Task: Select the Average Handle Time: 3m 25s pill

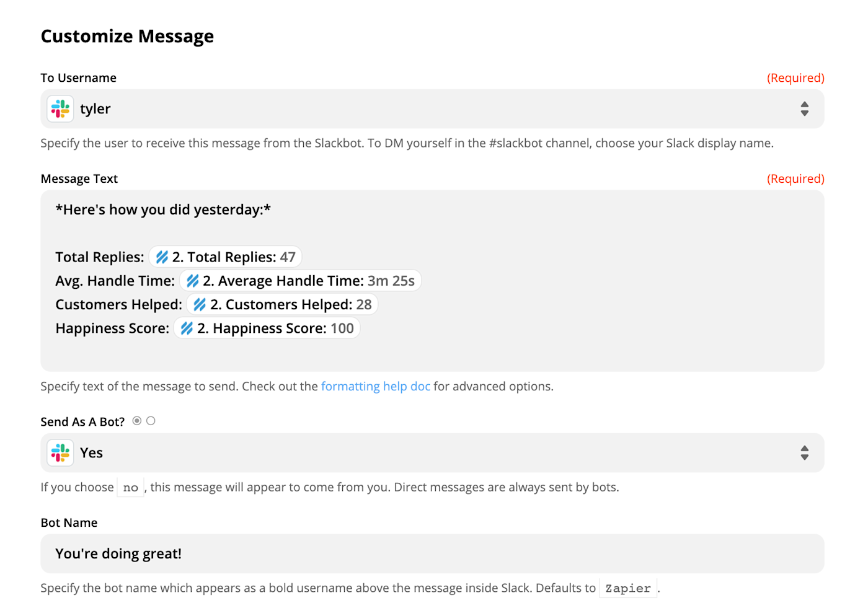Action: [301, 281]
